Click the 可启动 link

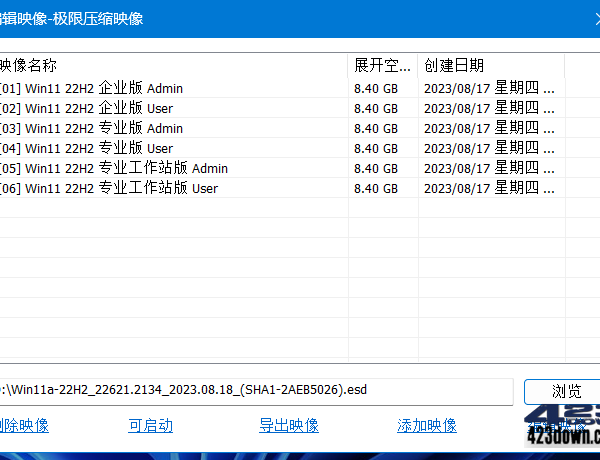click(150, 426)
